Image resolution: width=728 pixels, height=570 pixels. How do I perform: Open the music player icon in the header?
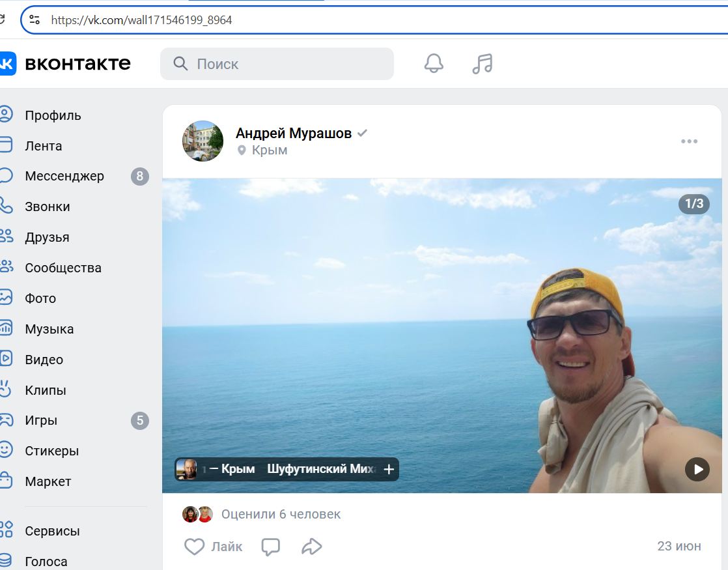tap(482, 63)
